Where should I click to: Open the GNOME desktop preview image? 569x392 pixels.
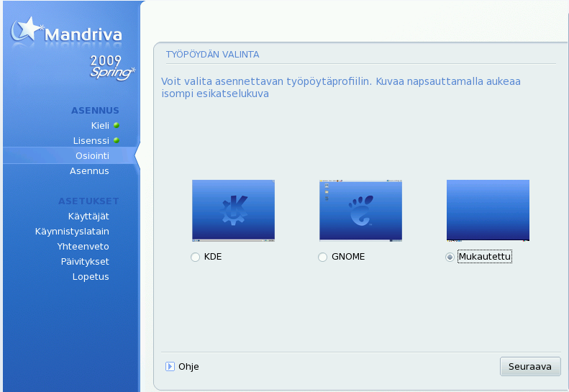point(360,211)
